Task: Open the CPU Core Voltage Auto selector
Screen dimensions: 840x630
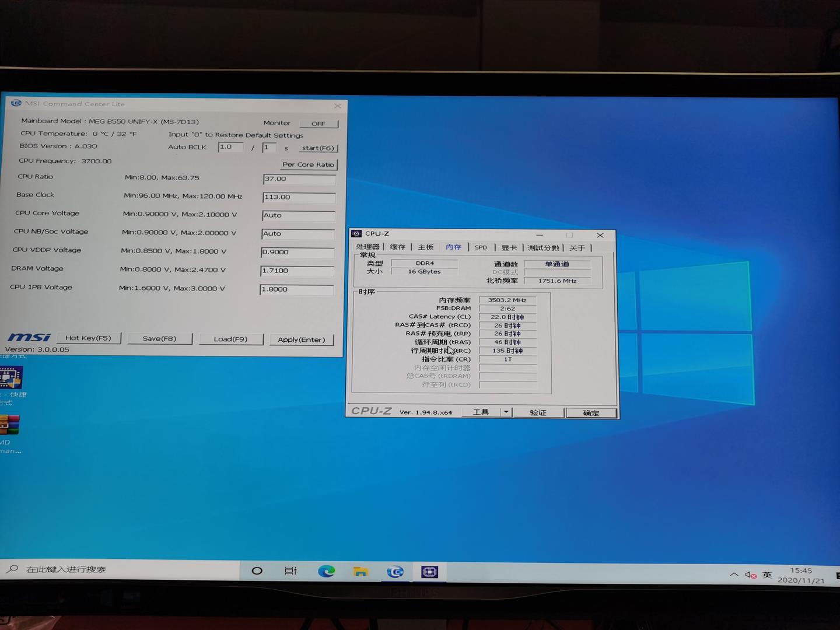Action: coord(298,215)
